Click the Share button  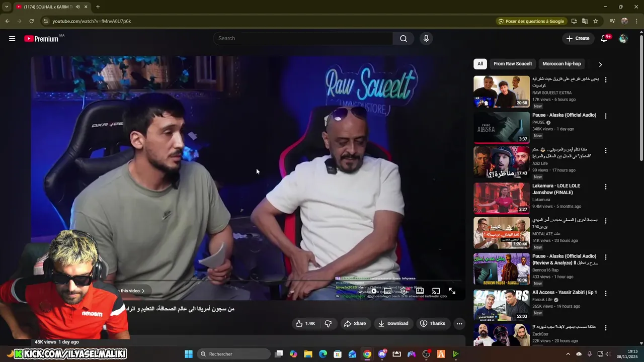355,324
